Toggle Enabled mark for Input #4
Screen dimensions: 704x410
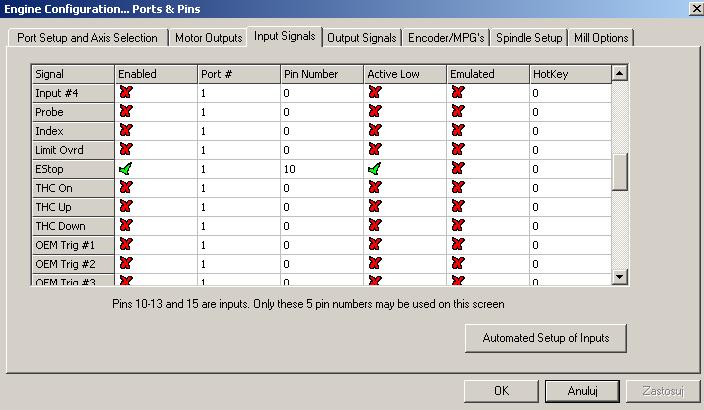pyautogui.click(x=126, y=92)
